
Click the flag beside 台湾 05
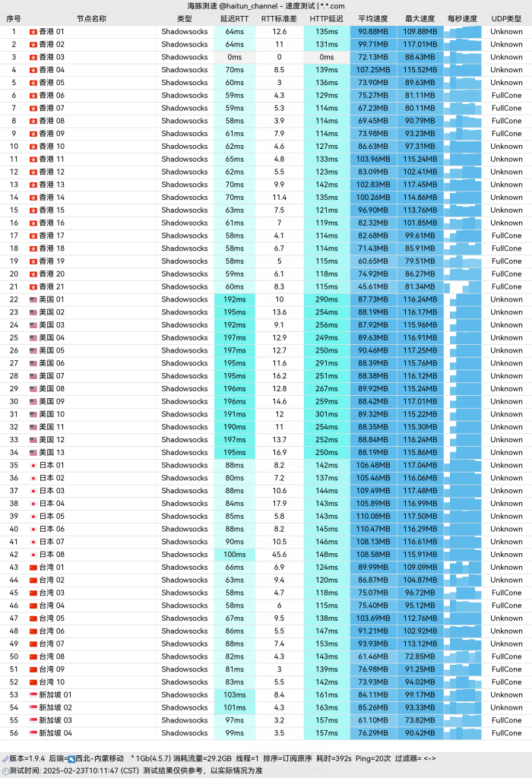[x=33, y=618]
